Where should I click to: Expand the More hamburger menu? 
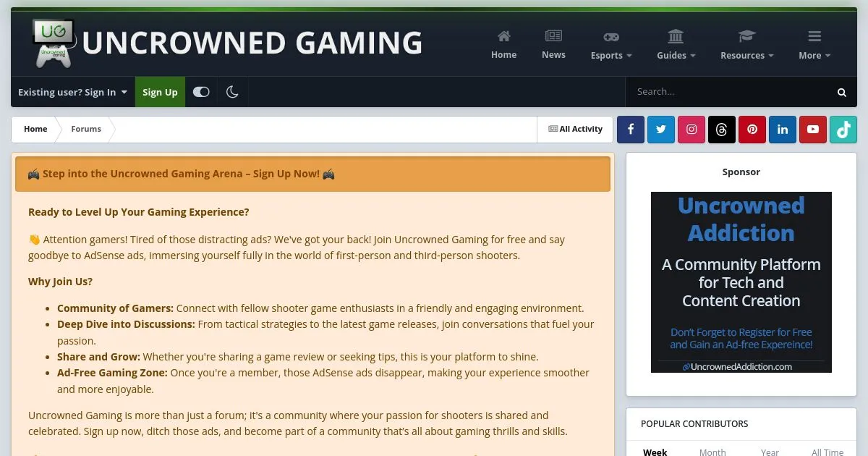(x=814, y=45)
